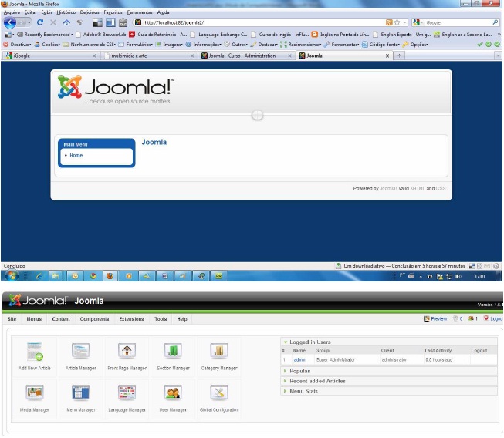Open the Language Manager icon

(127, 398)
